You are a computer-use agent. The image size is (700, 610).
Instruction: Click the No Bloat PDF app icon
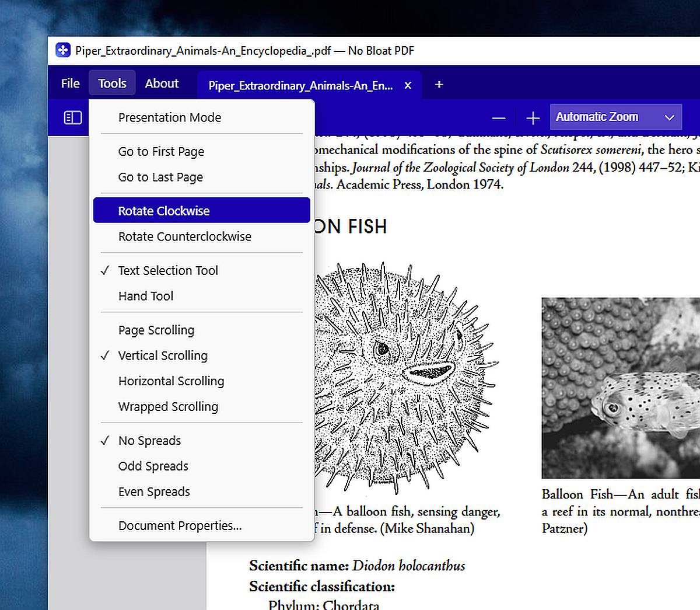tap(63, 51)
